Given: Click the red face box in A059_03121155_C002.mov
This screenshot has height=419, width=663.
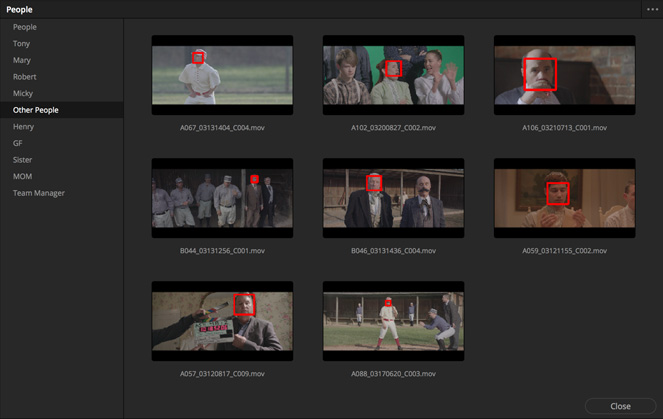Looking at the screenshot, I should [557, 193].
